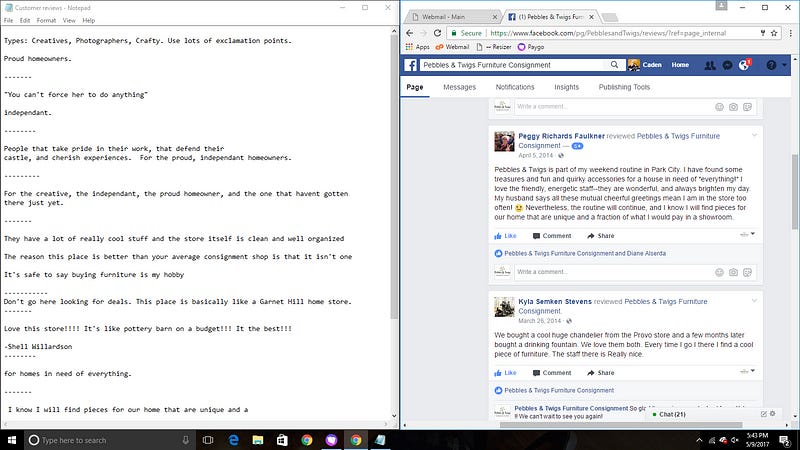
Task: Share Kyla Semken Stevens' review
Action: coord(601,373)
